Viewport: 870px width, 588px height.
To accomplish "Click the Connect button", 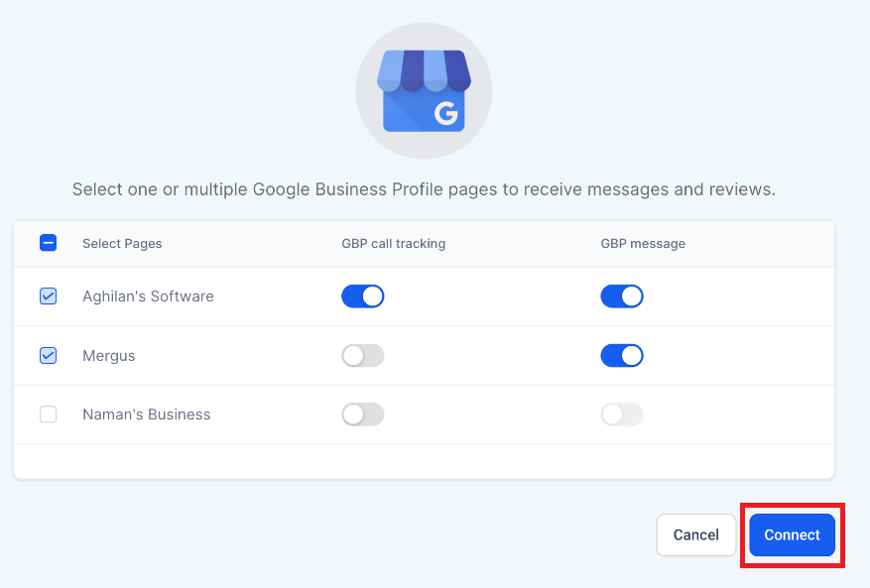I will (x=792, y=534).
